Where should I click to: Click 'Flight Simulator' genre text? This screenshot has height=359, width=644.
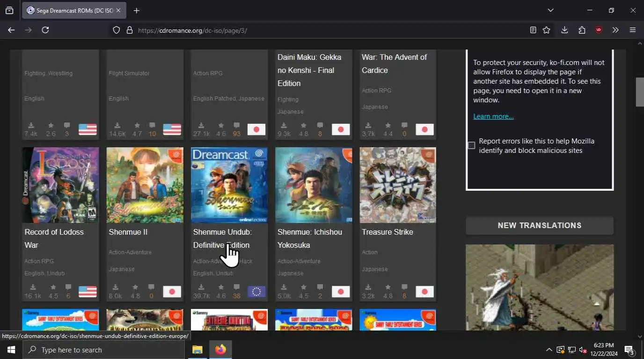129,73
